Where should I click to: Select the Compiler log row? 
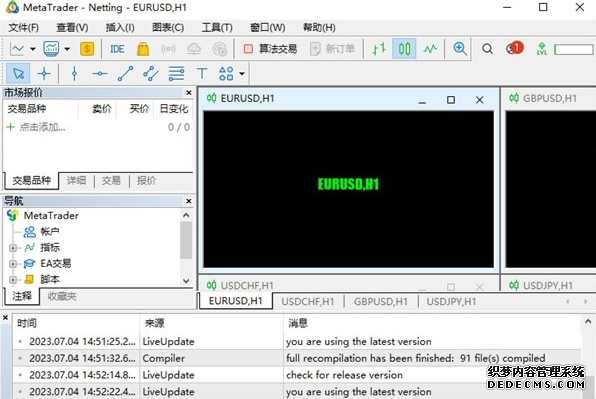296,358
